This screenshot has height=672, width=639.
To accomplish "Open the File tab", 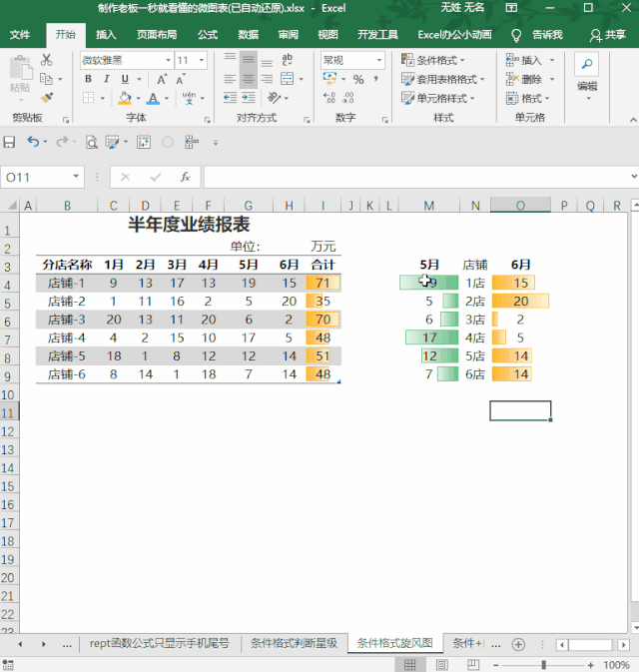I will click(20, 35).
